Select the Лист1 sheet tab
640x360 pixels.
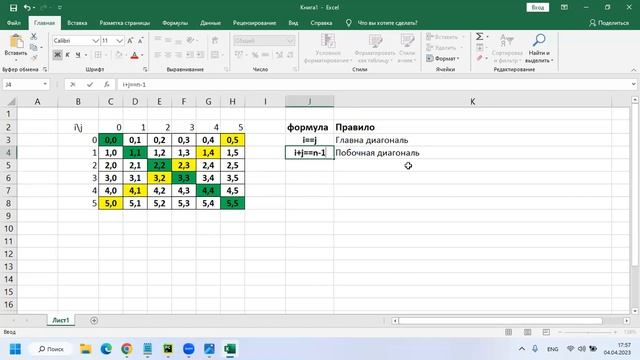(61, 320)
